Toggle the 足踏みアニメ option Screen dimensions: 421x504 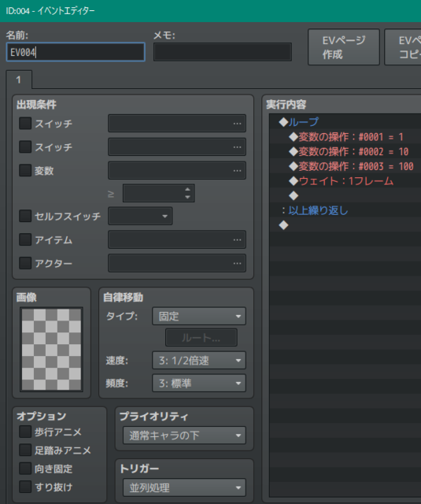25,450
